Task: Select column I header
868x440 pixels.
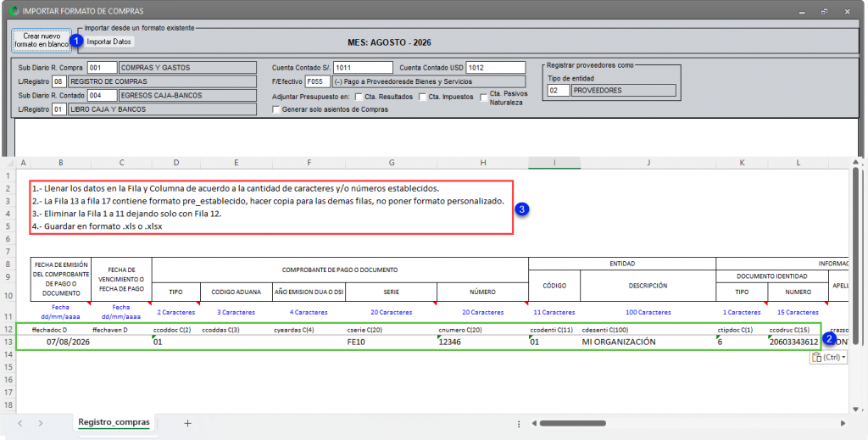Action: coord(554,163)
